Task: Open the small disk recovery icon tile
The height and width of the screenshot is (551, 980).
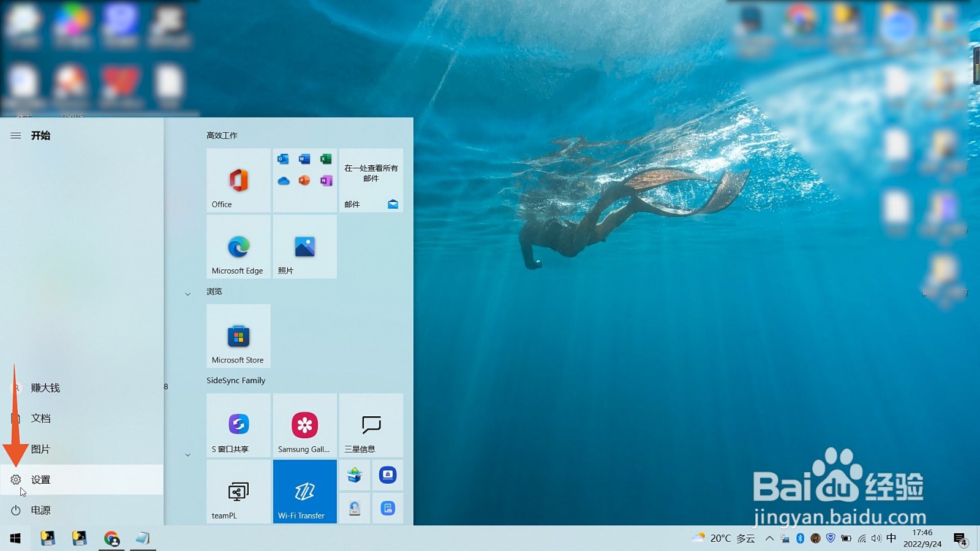Action: pyautogui.click(x=355, y=508)
